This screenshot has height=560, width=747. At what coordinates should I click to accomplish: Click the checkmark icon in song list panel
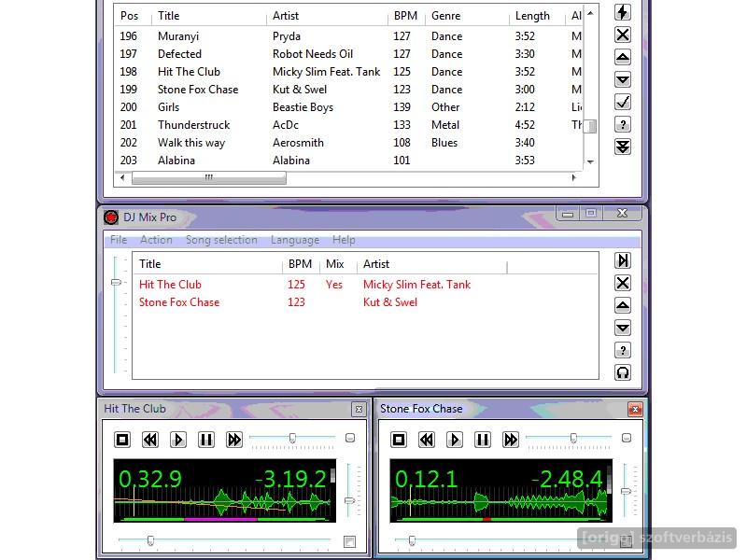[623, 102]
